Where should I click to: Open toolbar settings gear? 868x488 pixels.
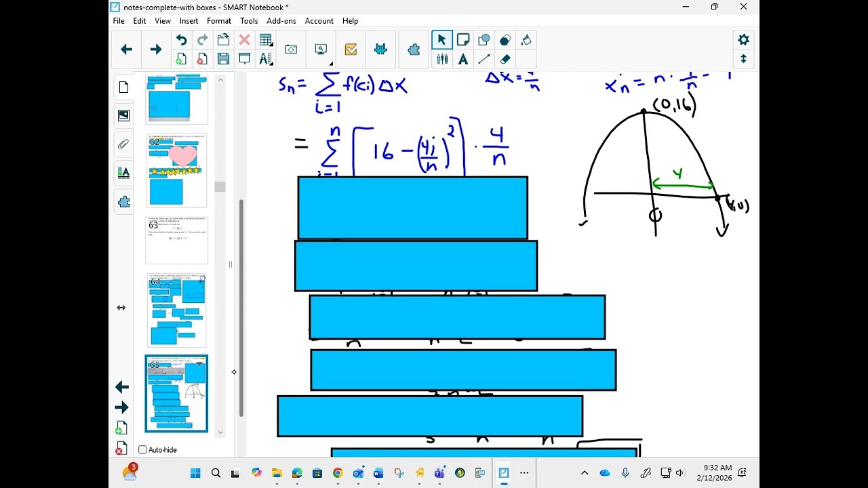(x=743, y=40)
